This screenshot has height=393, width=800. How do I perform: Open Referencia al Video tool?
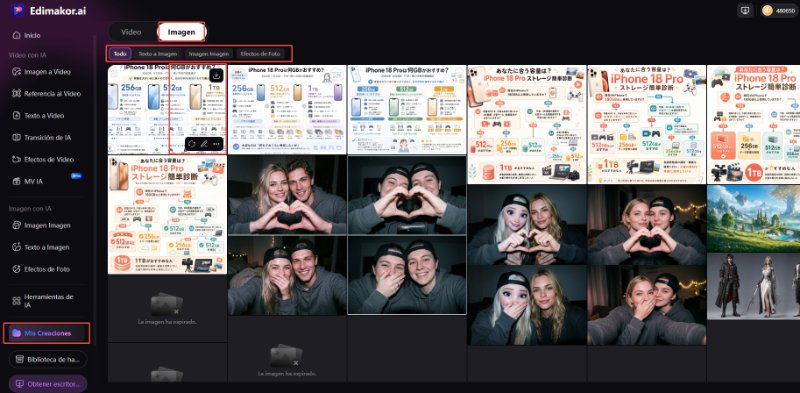[x=46, y=94]
